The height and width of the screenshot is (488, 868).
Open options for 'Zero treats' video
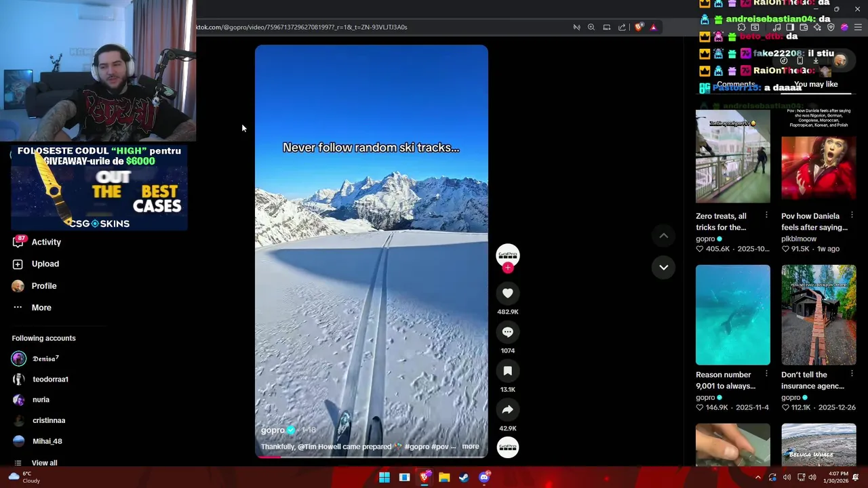click(766, 216)
